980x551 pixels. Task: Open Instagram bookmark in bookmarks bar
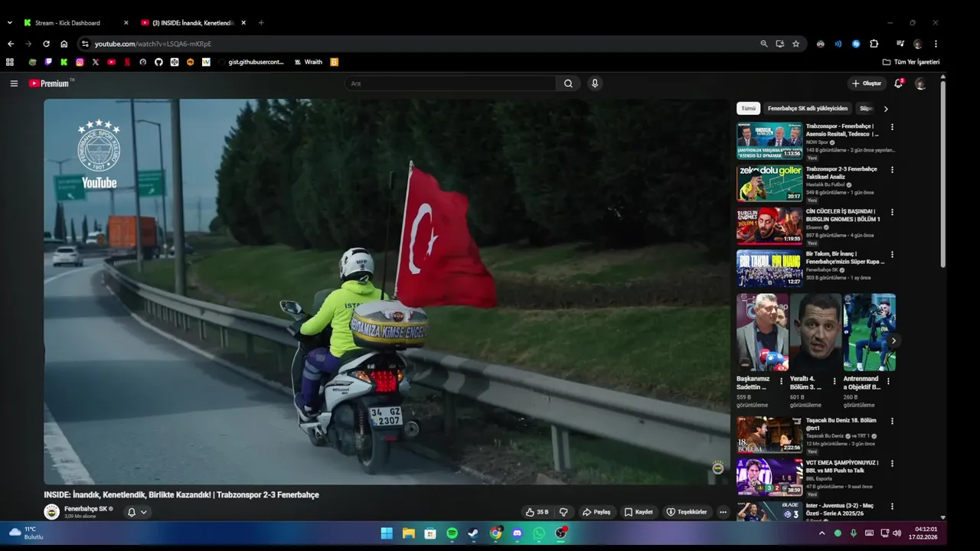(x=80, y=62)
